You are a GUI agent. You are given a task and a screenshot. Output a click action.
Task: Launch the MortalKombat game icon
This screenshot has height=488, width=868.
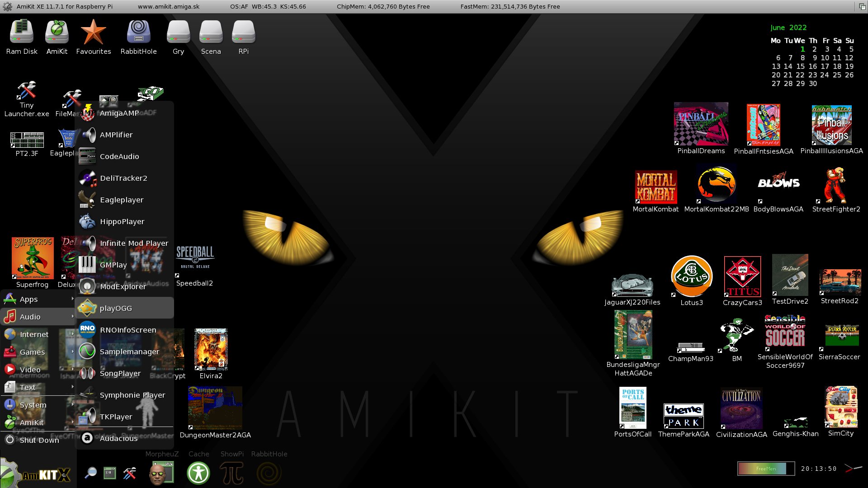656,187
